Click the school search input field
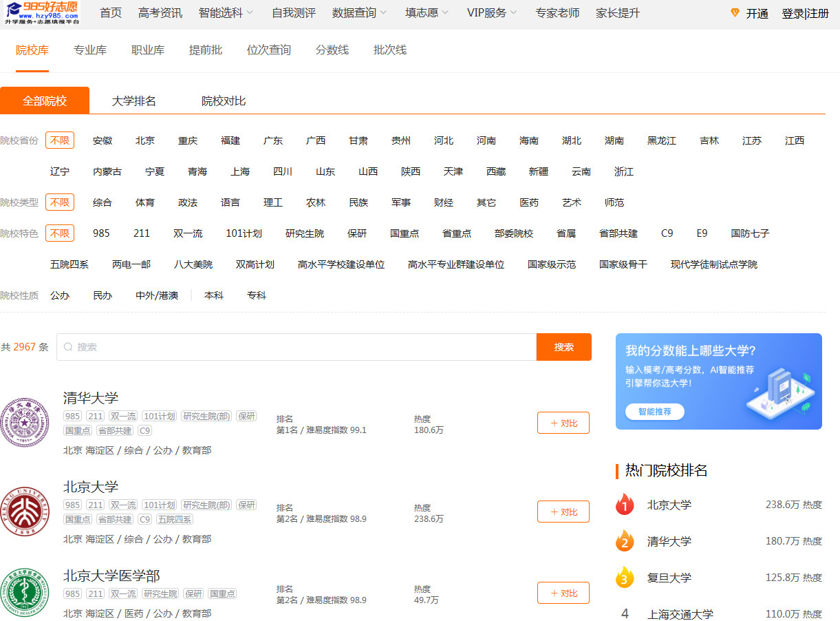Image resolution: width=840 pixels, height=621 pixels. [297, 347]
